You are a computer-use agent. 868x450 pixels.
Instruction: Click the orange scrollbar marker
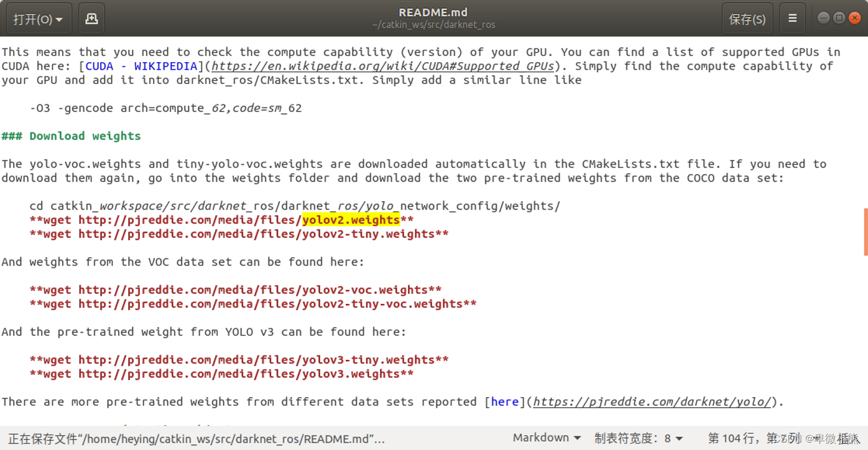[x=866, y=232]
